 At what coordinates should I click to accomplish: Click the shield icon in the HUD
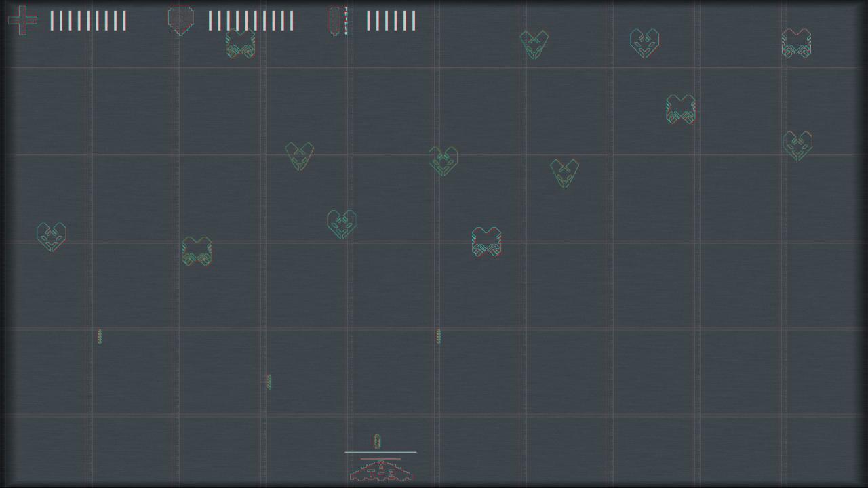pyautogui.click(x=180, y=20)
